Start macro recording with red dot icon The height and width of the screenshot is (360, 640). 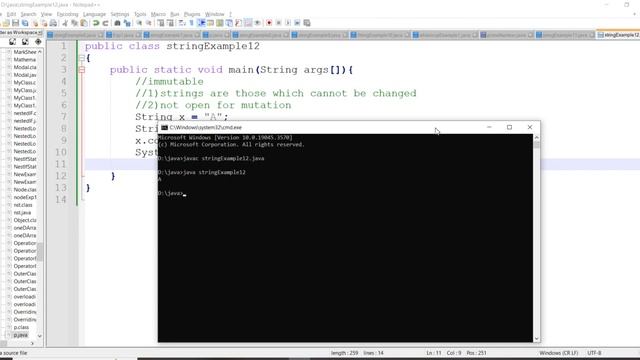(x=269, y=23)
